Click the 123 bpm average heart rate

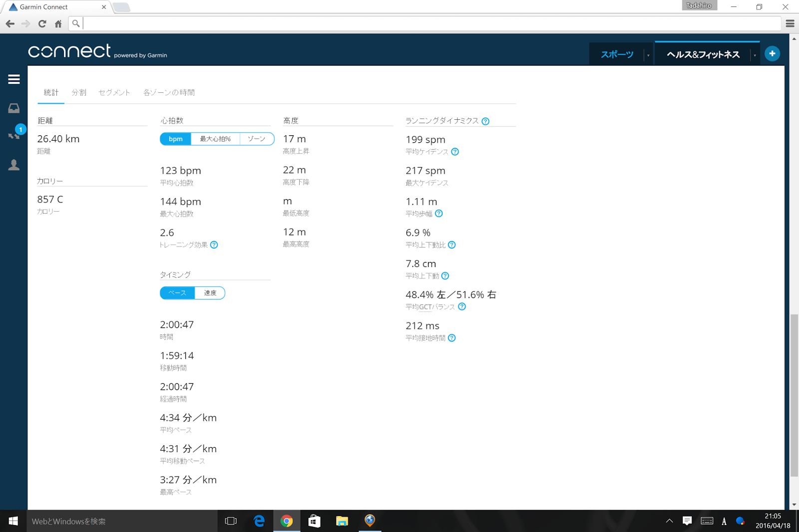[180, 170]
